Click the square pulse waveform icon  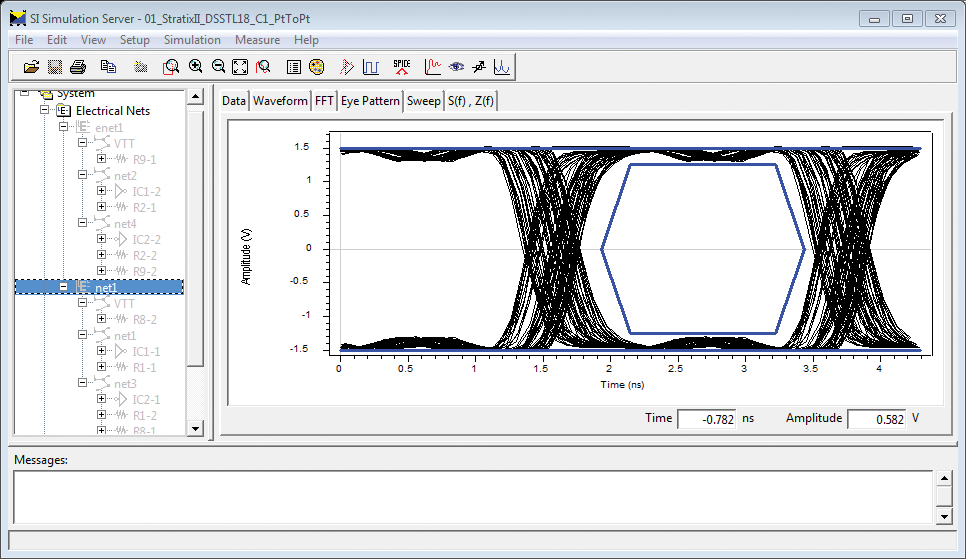pos(371,67)
